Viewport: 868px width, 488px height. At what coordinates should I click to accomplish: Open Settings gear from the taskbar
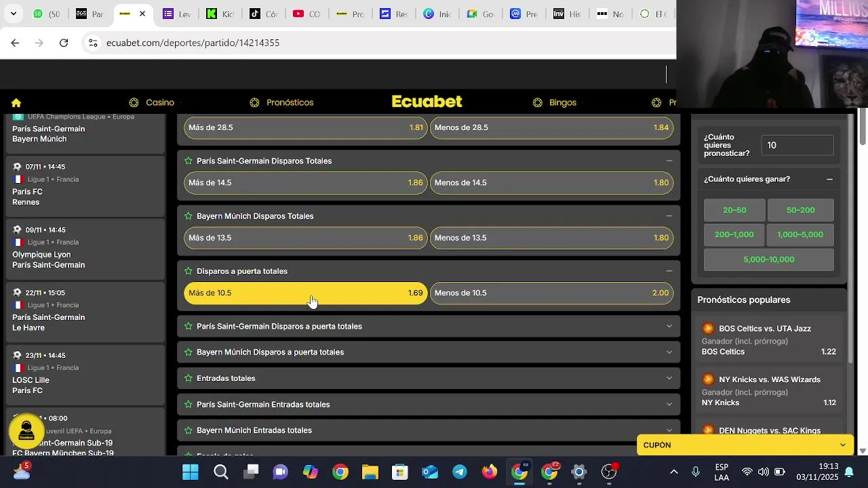point(578,472)
